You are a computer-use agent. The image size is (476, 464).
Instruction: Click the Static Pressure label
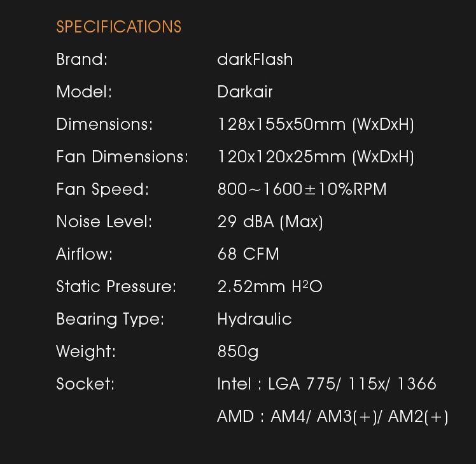116,286
